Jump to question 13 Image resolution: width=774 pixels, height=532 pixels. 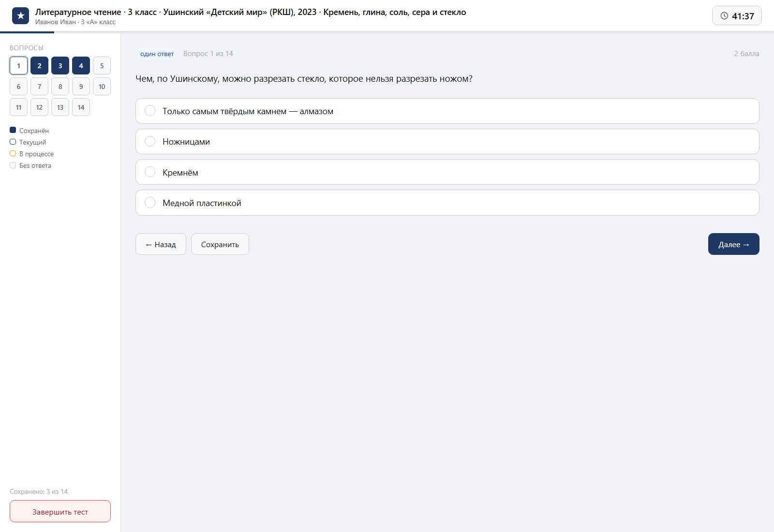60,107
